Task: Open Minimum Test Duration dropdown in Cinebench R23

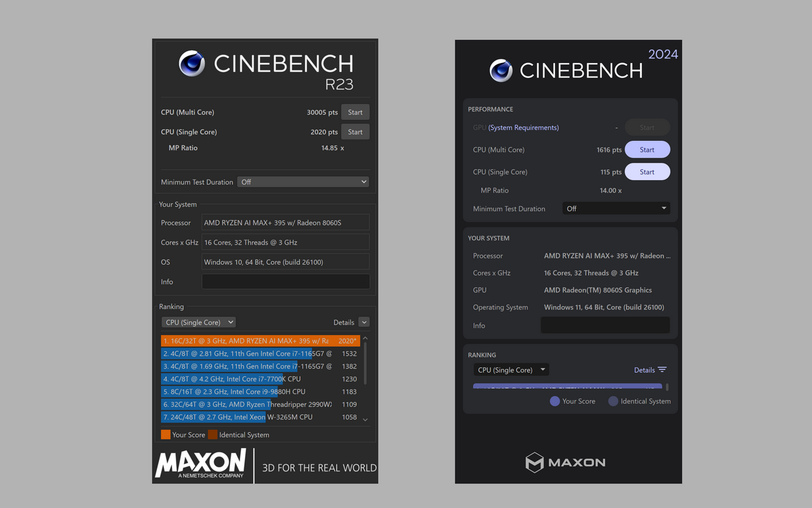Action: (x=303, y=182)
